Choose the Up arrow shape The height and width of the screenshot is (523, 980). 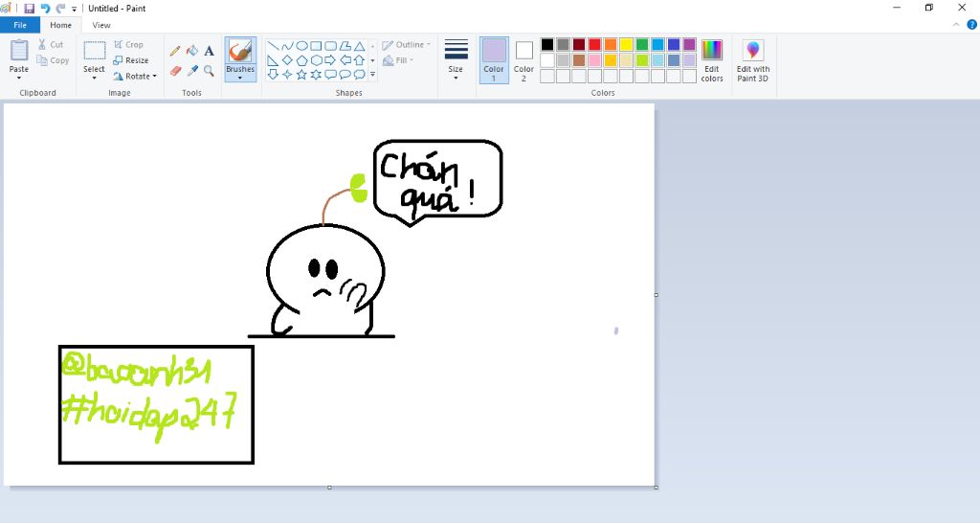[359, 60]
